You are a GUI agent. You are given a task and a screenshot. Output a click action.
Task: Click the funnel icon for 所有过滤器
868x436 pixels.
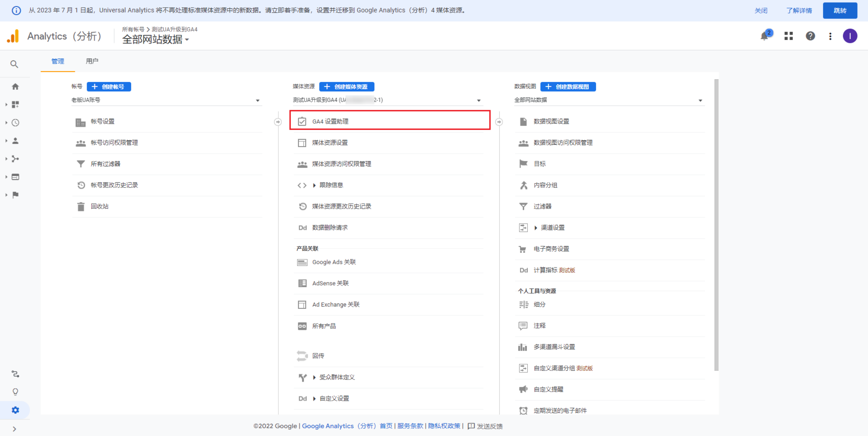81,164
